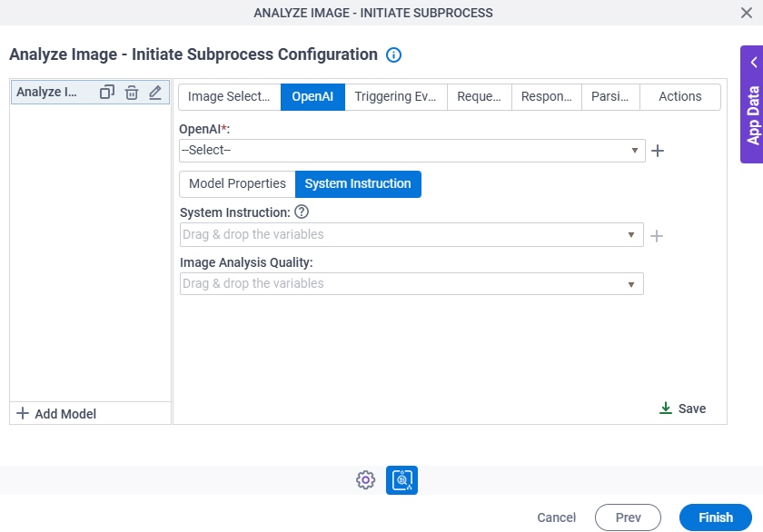Switch to the Parsi... tab
763x532 pixels.
[x=610, y=97]
